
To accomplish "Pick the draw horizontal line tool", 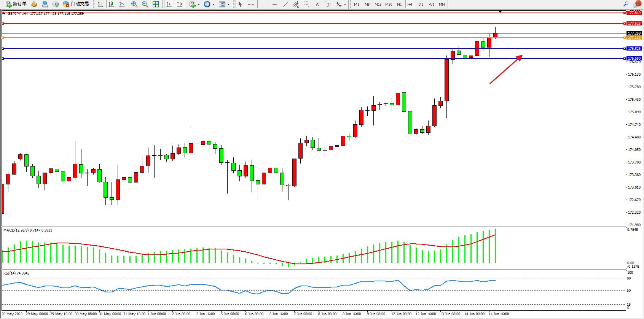I will pyautogui.click(x=275, y=5).
